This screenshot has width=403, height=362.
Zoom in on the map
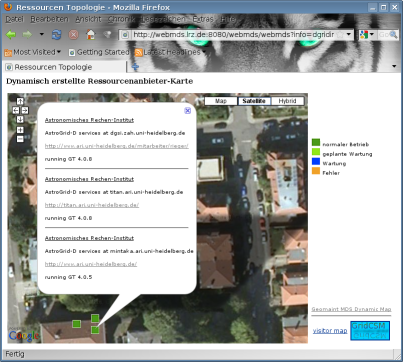pos(20,130)
